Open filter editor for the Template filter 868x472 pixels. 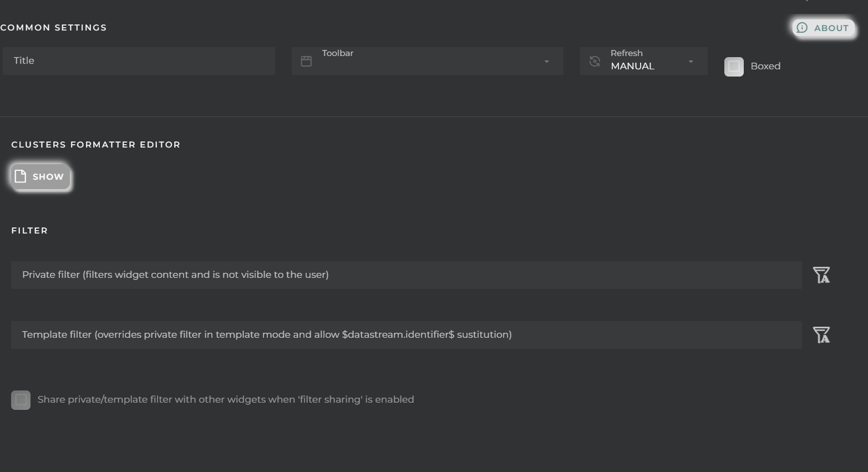pos(821,335)
